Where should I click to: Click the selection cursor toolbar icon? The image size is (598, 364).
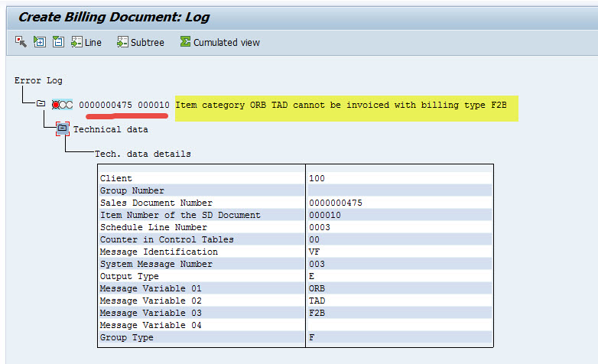click(21, 41)
